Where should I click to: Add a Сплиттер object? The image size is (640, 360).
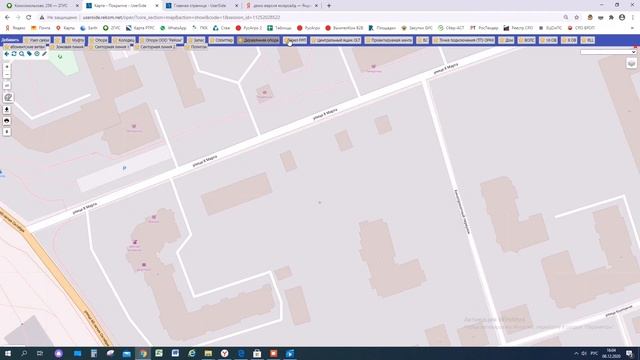tap(222, 40)
